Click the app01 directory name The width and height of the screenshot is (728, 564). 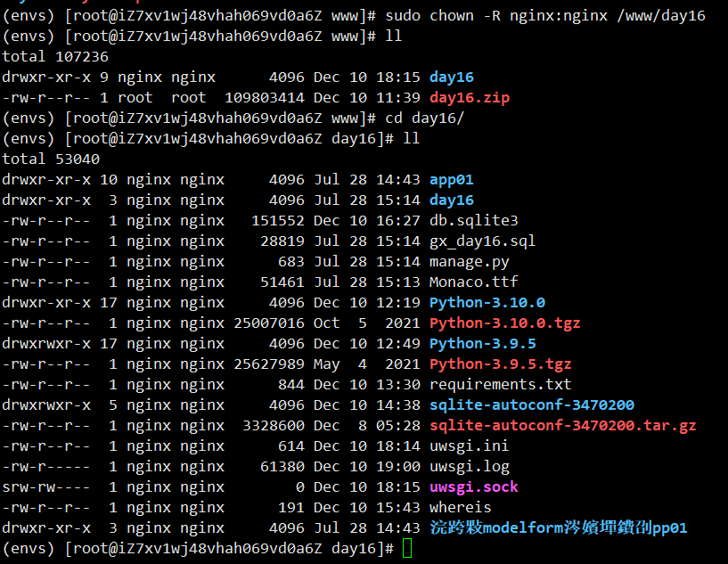coord(451,180)
